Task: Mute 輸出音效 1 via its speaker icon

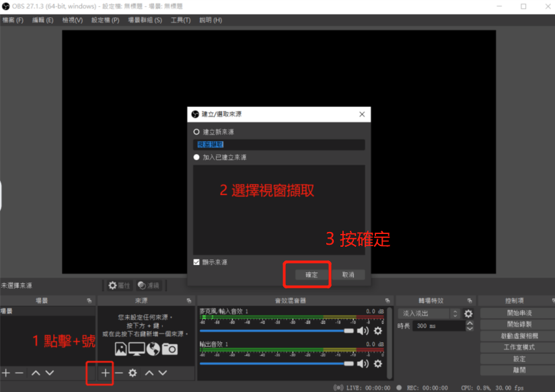Action: (x=361, y=364)
